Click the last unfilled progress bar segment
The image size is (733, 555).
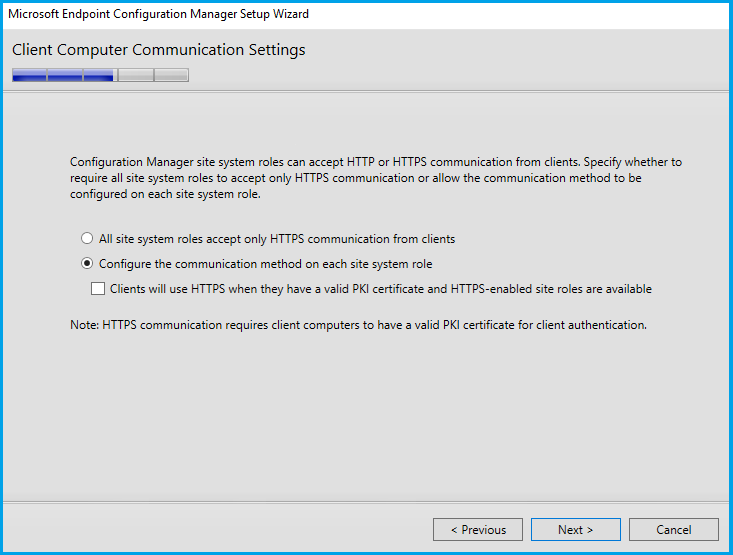pos(171,75)
